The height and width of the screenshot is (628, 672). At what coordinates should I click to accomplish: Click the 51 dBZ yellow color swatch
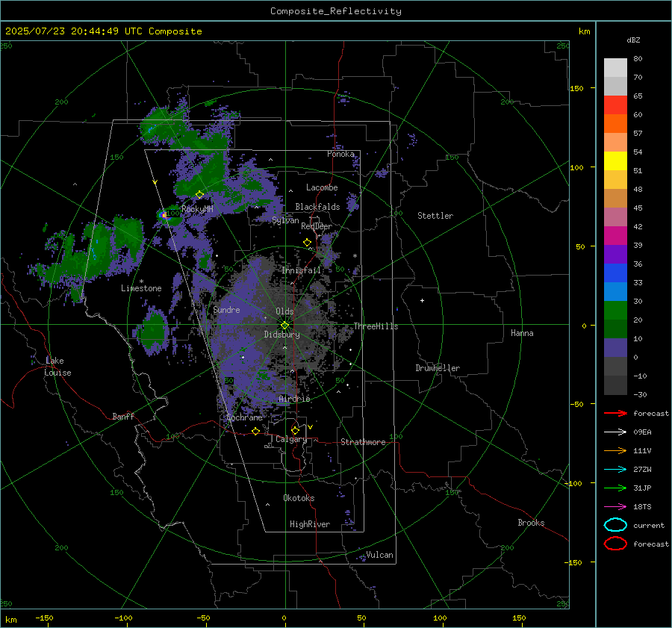point(615,161)
